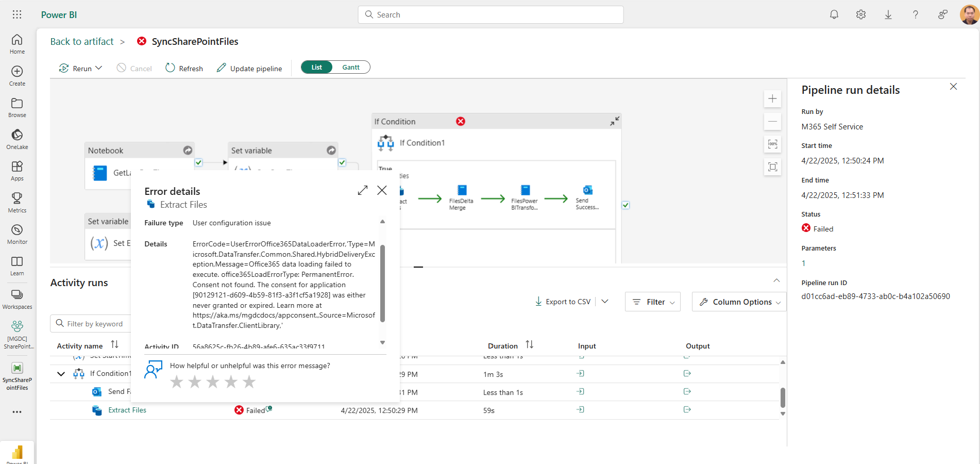Open the Extract Files activity link

pos(127,410)
